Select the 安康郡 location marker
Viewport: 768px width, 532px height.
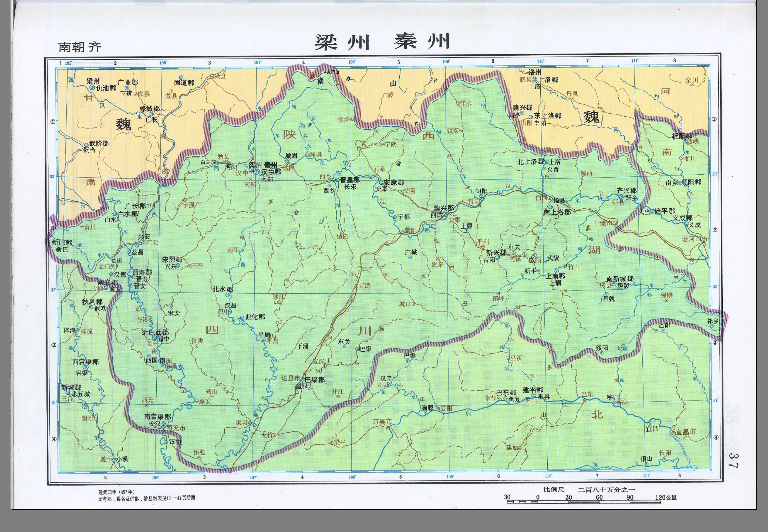pos(381,183)
